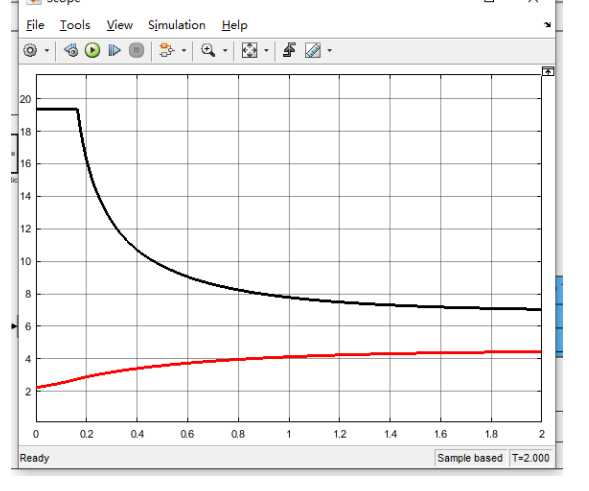Click the Step Forward icon
589x491 pixels.
[114, 50]
